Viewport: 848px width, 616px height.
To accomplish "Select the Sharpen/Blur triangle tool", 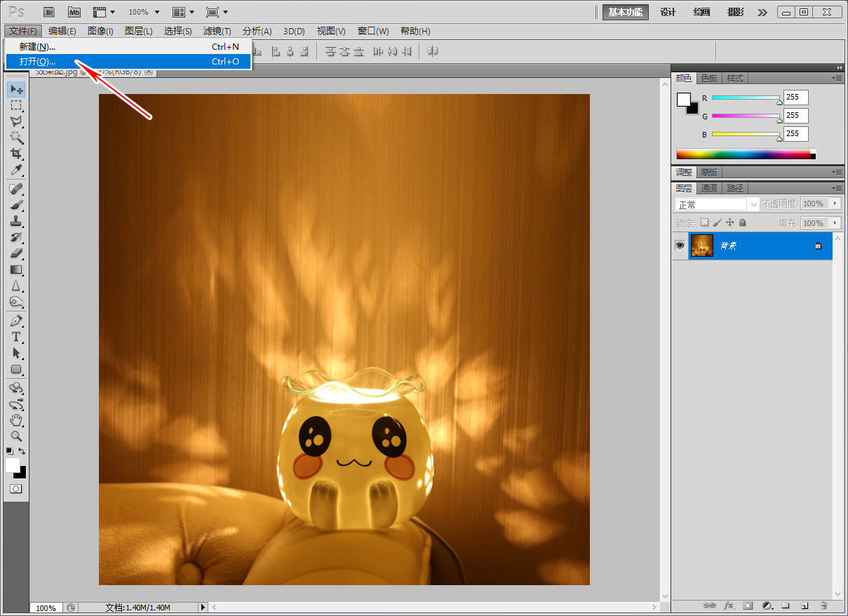I will tap(17, 286).
